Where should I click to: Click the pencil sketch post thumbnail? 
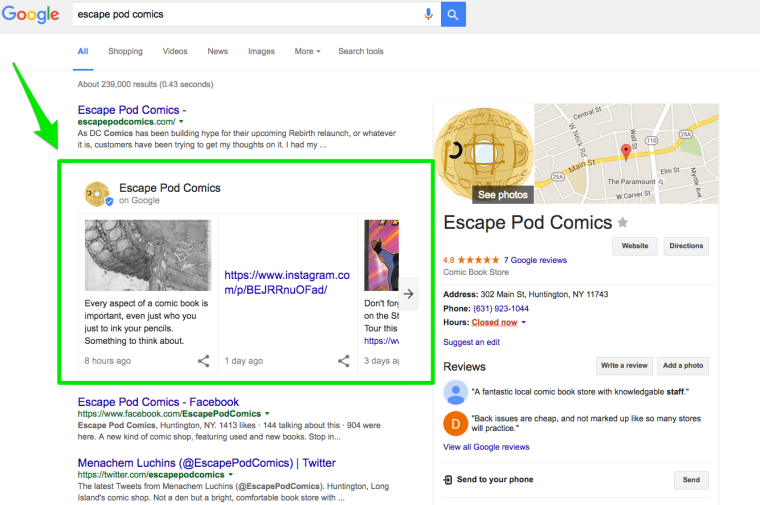coord(148,255)
